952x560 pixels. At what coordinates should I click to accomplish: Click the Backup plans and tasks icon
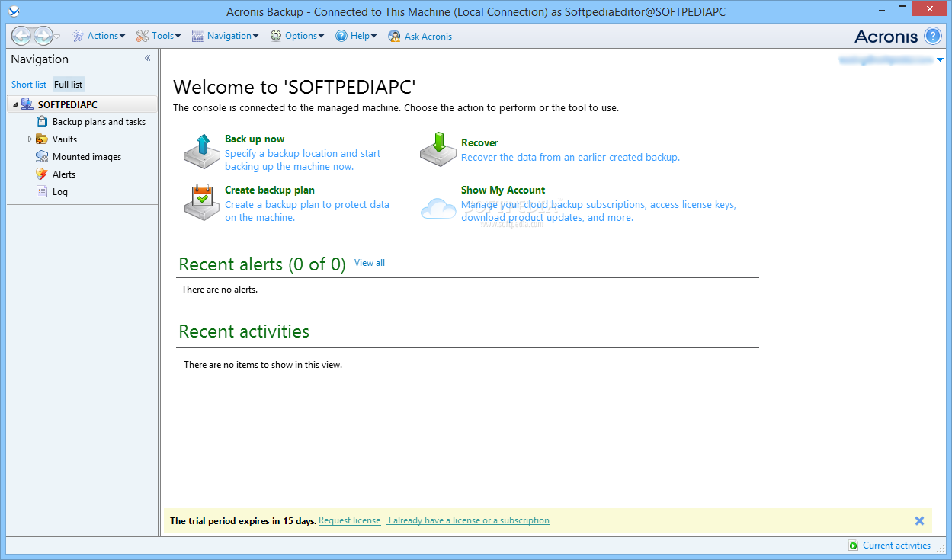[x=42, y=122]
